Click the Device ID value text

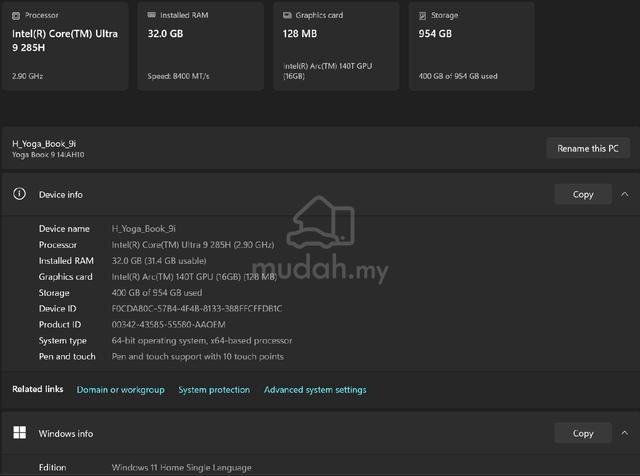coord(197,308)
